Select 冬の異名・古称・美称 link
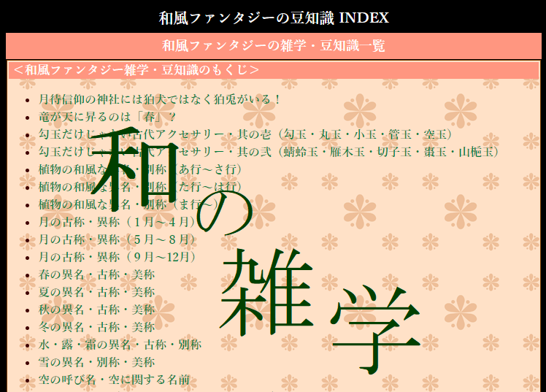 click(x=96, y=327)
